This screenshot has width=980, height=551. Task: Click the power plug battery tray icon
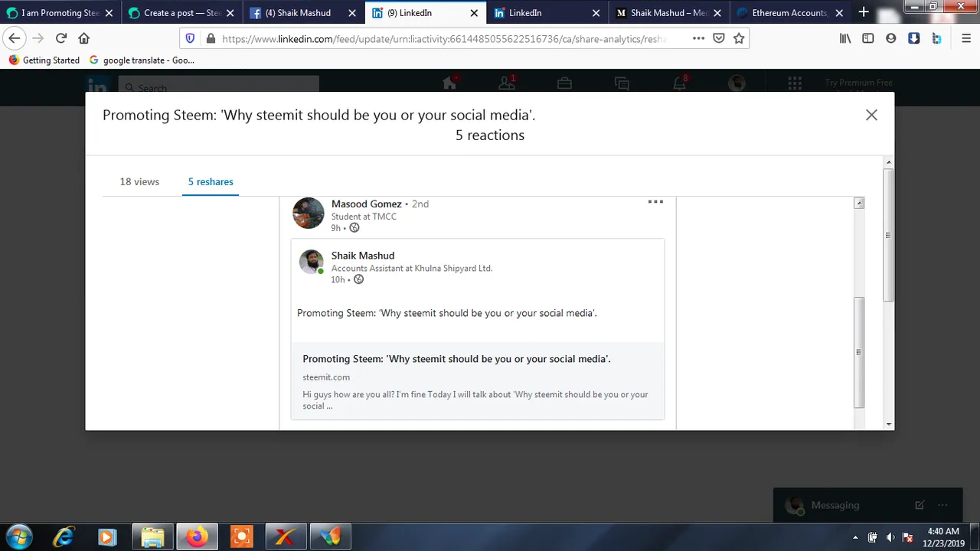(873, 537)
